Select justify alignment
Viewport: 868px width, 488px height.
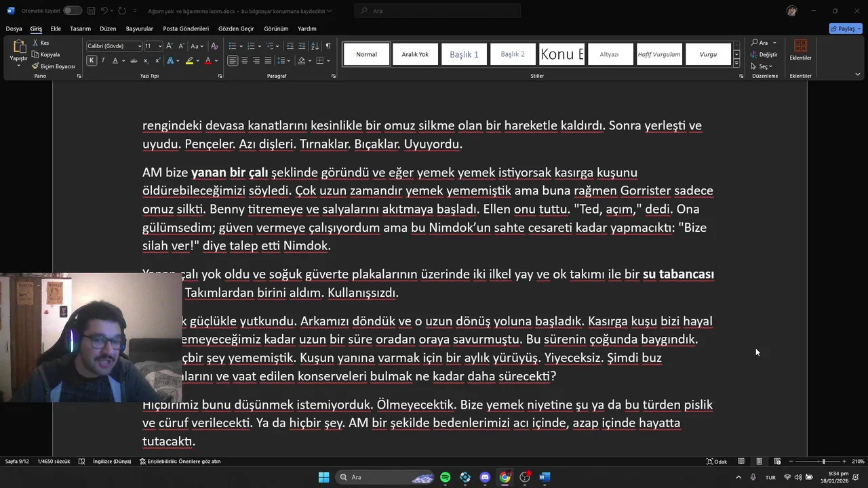click(267, 60)
